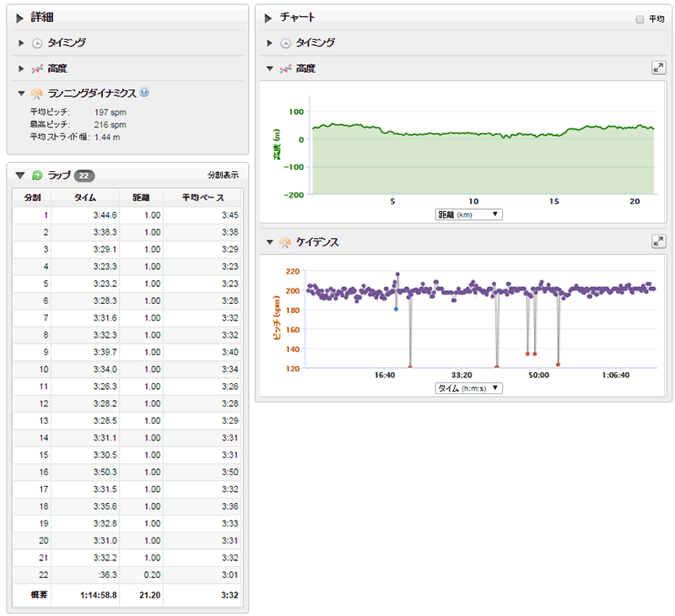The width and height of the screenshot is (675, 616).
Task: Open the help icon next to ランニングダイナミクス
Action: [x=144, y=93]
